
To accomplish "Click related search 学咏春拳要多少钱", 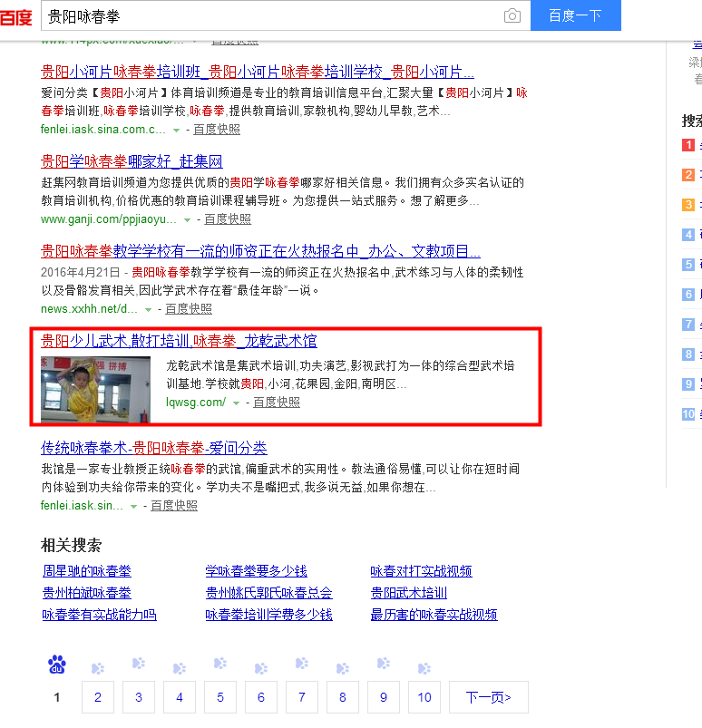I will 257,571.
